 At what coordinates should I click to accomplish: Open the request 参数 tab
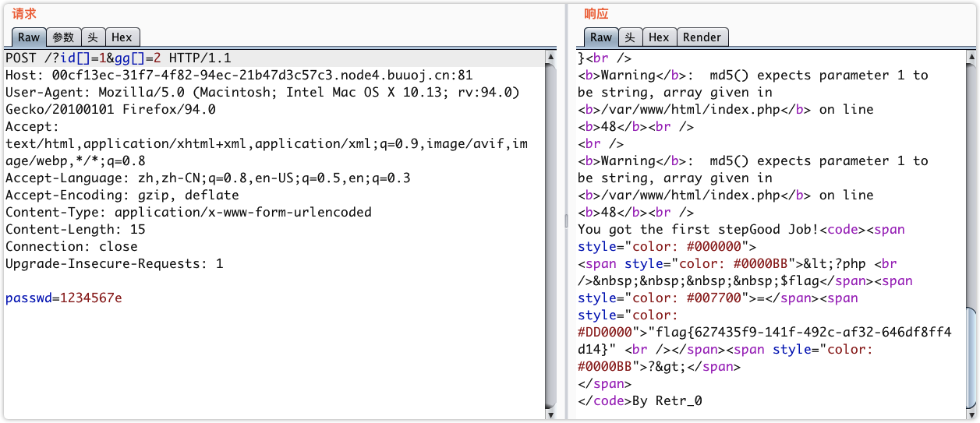tap(63, 37)
